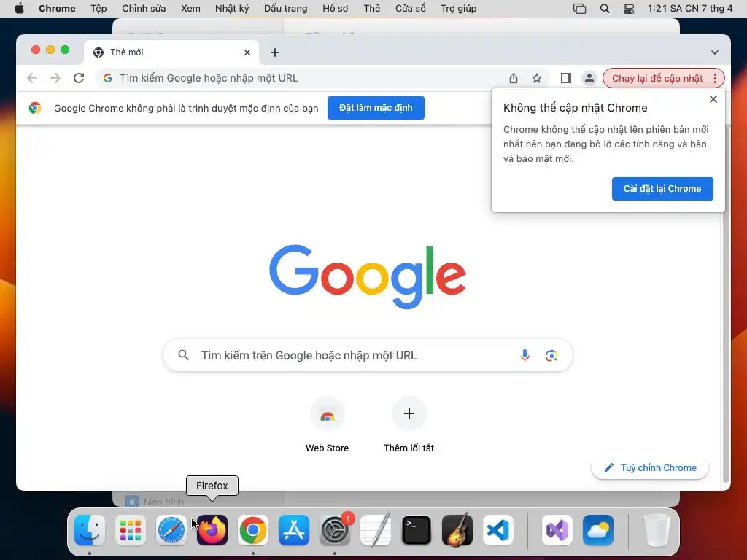The height and width of the screenshot is (560, 747).
Task: Bookmark this tab with the star icon
Action: [x=537, y=78]
